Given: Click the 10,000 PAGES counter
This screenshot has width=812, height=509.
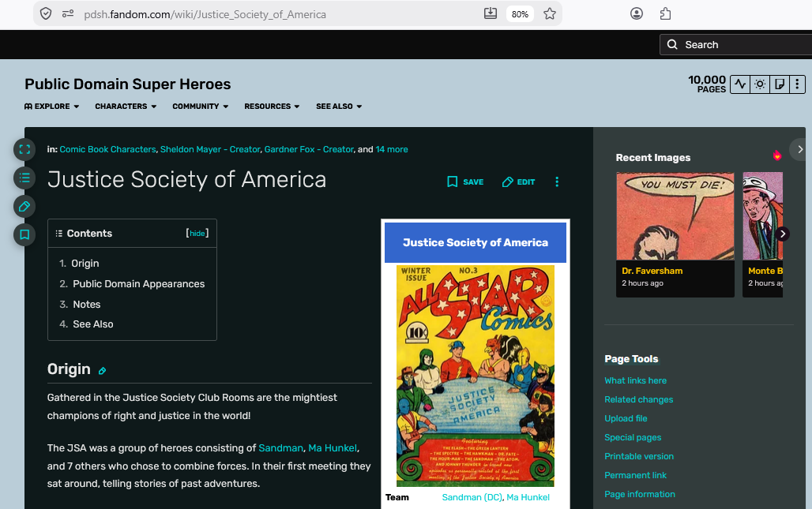Looking at the screenshot, I should tap(707, 84).
